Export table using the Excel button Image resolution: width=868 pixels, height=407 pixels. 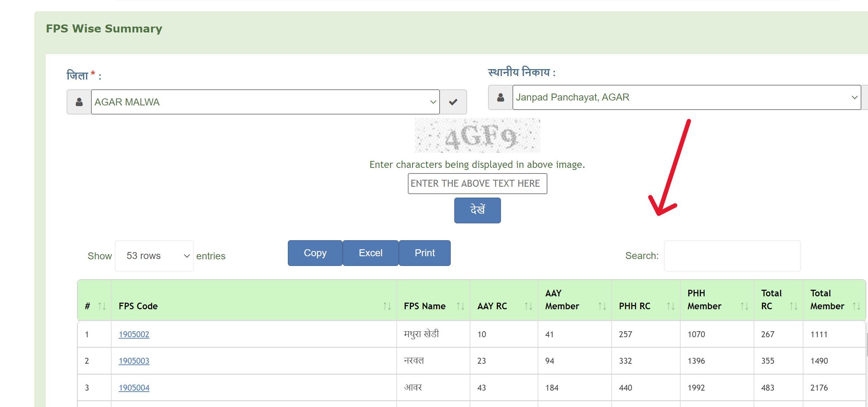370,253
